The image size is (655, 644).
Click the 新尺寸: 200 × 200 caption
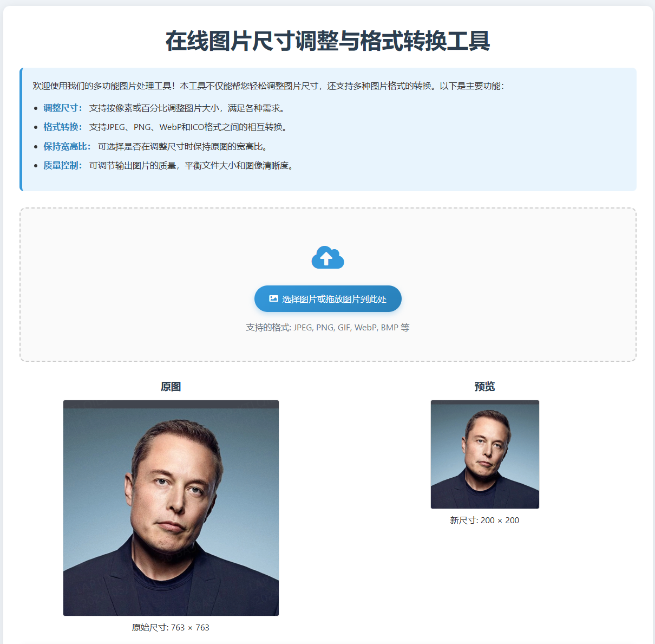pyautogui.click(x=484, y=520)
